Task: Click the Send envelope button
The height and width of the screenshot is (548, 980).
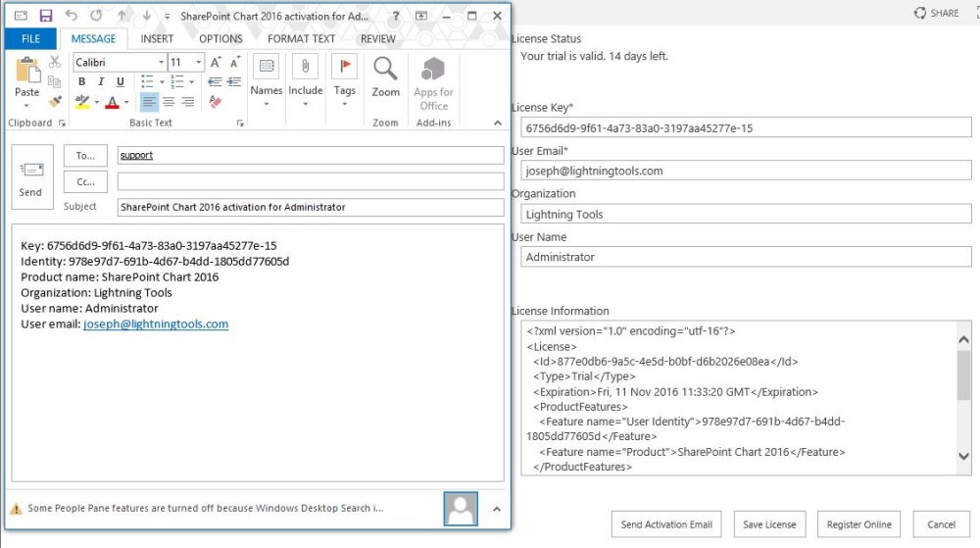Action: (32, 176)
